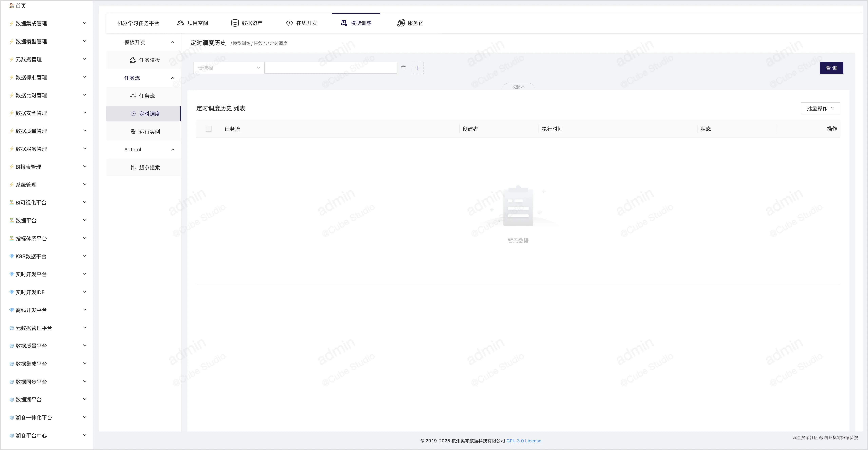Click the filter value text field

331,68
